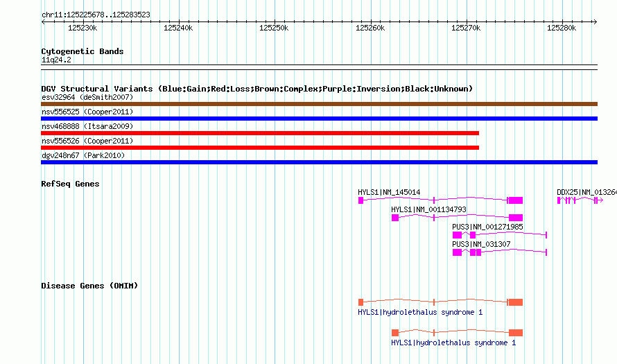
Task: Click the 125250k ruler tick label
Action: coord(274,28)
